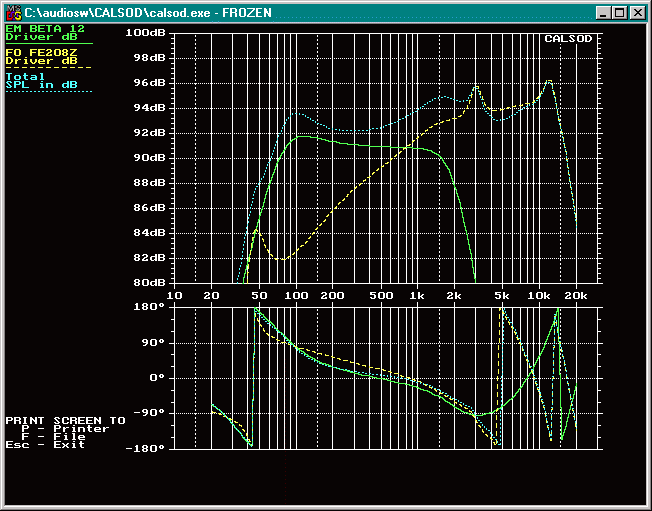Image resolution: width=652 pixels, height=511 pixels.
Task: Click the 20k frequency axis label
Action: (575, 296)
